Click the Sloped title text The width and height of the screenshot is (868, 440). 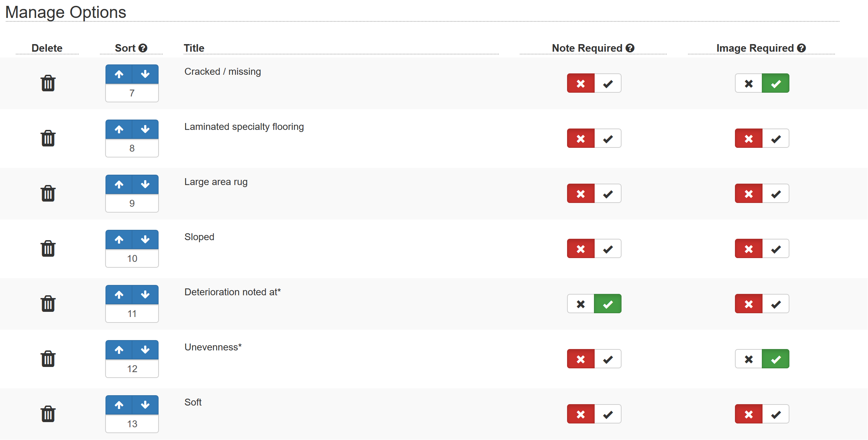(x=199, y=237)
